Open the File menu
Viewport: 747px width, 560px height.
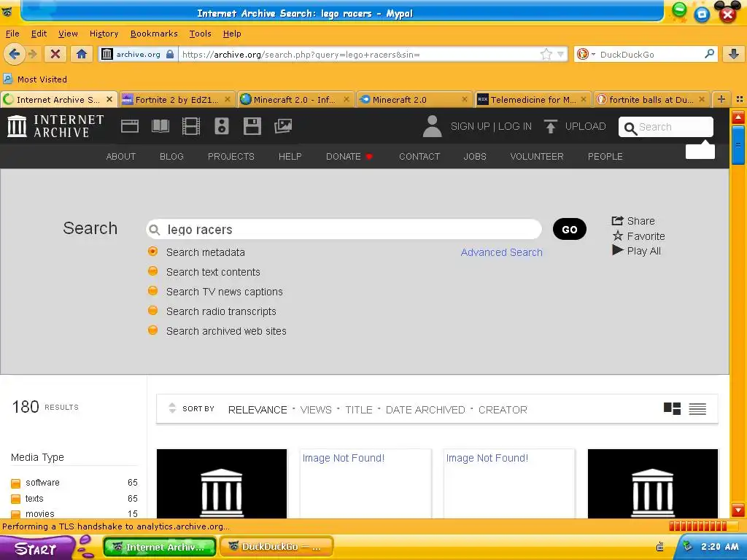pos(12,34)
